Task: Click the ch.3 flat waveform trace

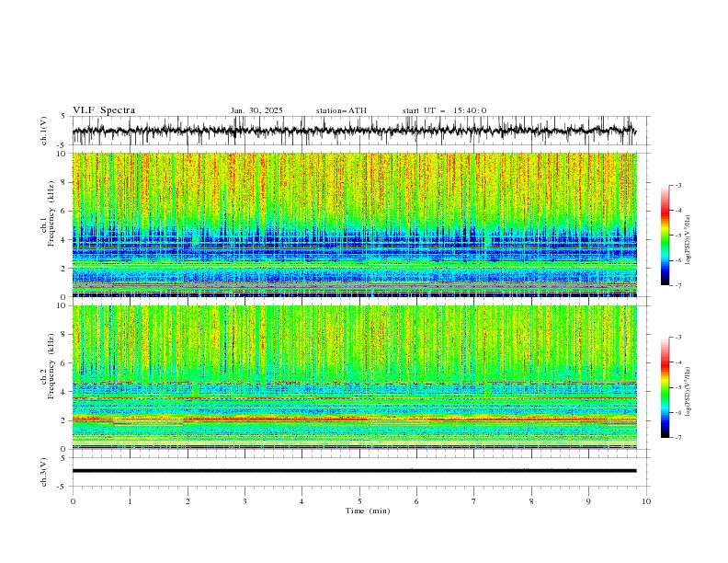Action: pos(354,471)
